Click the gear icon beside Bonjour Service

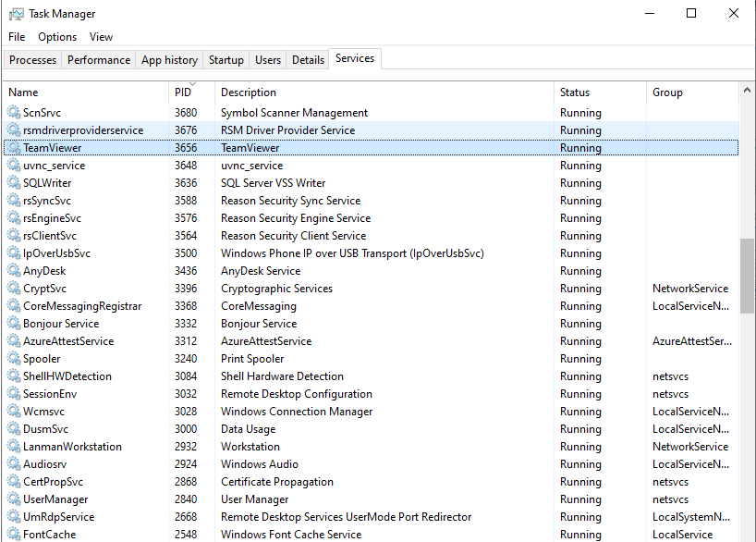tap(14, 324)
